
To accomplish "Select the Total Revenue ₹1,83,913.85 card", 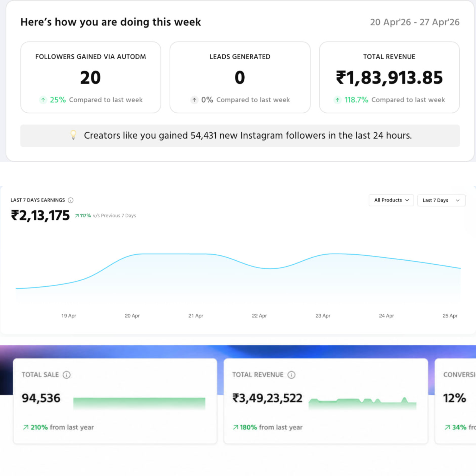I will [x=389, y=77].
